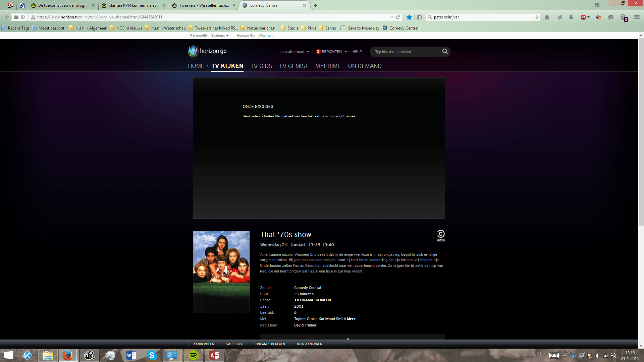Open Firefox home page icon
This screenshot has width=644, height=362.
547,17
